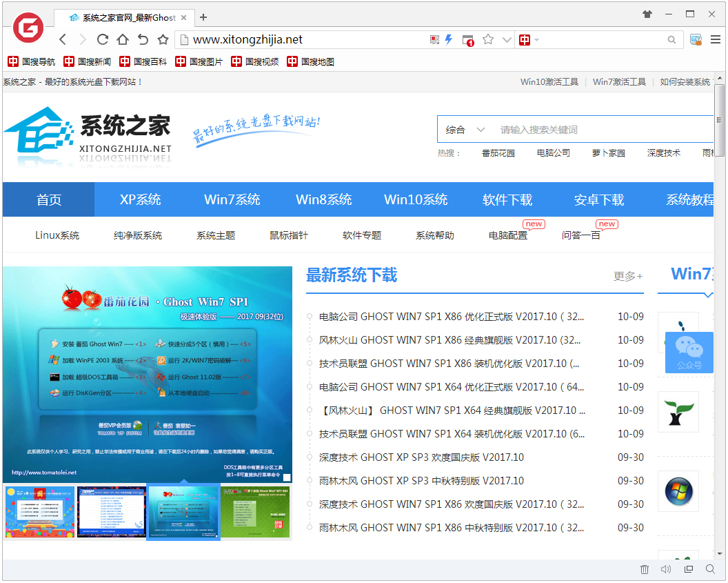Click the browser home button
The width and height of the screenshot is (728, 583).
tap(123, 40)
